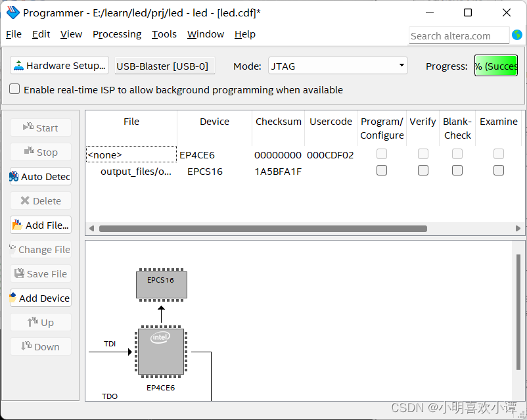Check Blank-Check for EP4CE6 row
The height and width of the screenshot is (420, 527).
pyautogui.click(x=457, y=154)
